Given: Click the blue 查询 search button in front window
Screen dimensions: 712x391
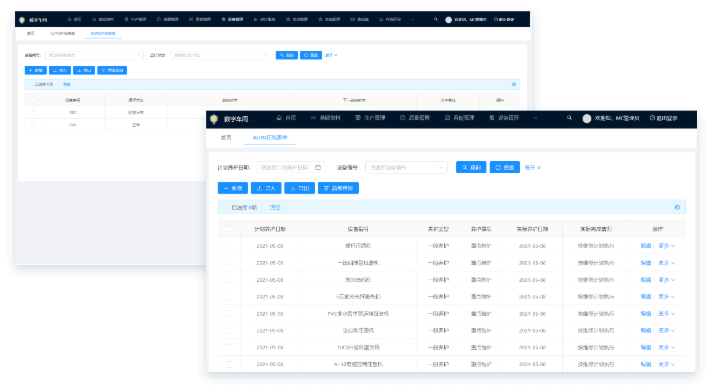Looking at the screenshot, I should (x=471, y=168).
